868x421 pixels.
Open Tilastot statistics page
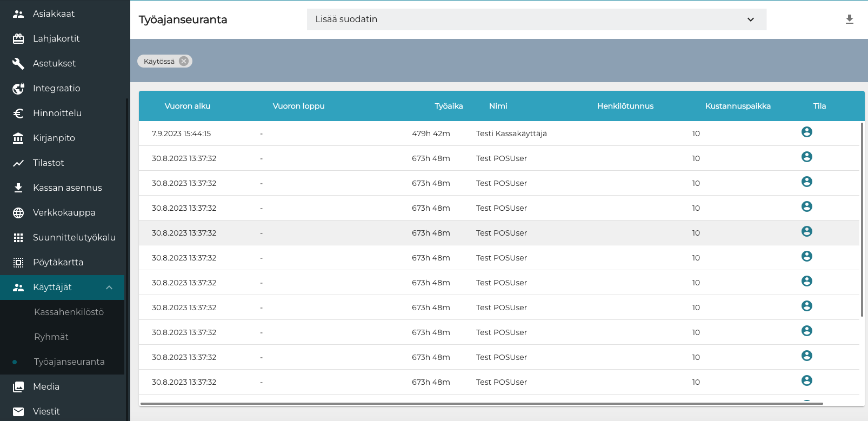pyautogui.click(x=48, y=163)
